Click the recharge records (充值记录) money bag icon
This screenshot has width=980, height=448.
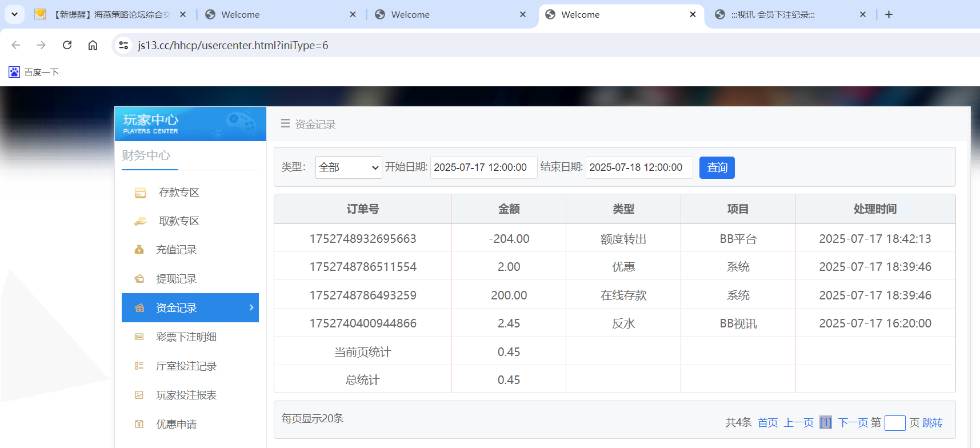[139, 250]
